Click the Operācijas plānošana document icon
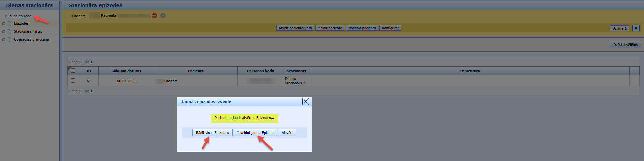 click(10, 40)
